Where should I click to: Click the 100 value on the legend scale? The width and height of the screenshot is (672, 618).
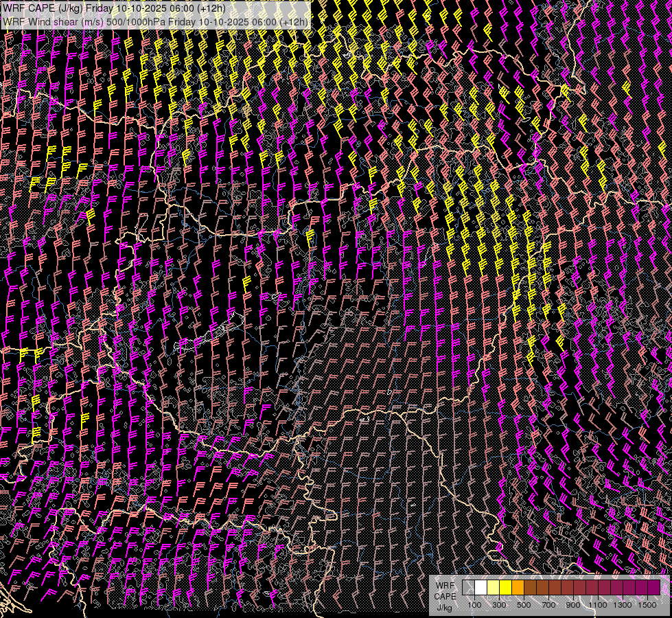point(474,605)
